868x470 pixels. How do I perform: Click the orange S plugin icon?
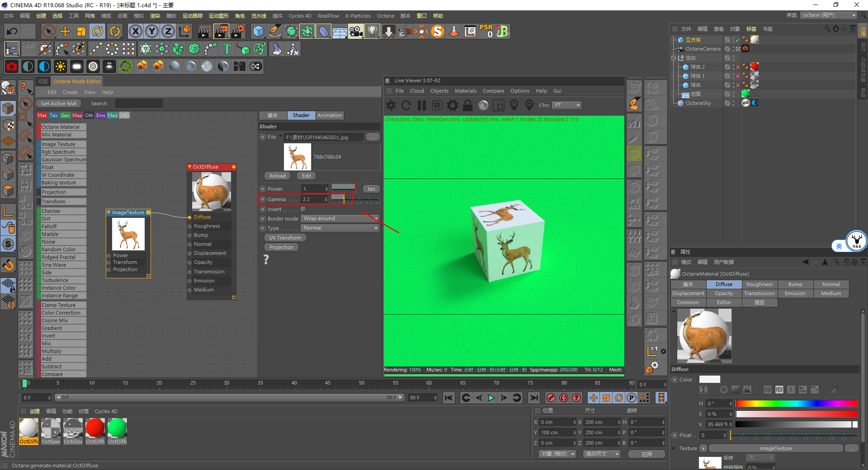438,31
